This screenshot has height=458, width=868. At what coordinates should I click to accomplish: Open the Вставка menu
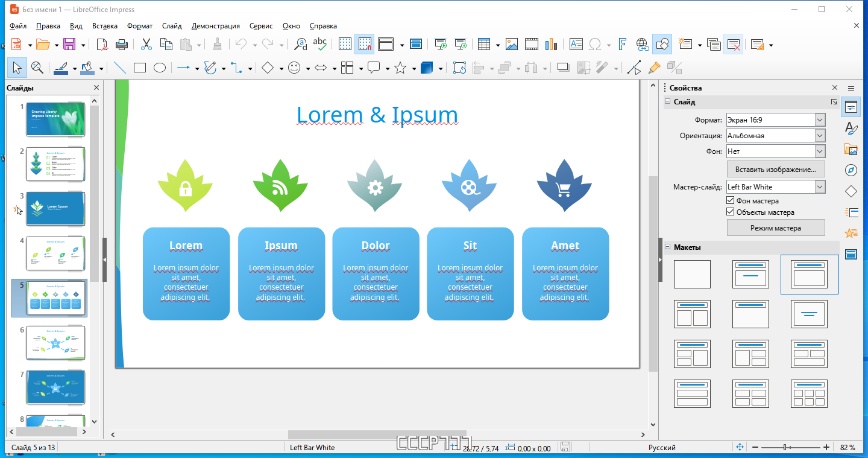[105, 26]
